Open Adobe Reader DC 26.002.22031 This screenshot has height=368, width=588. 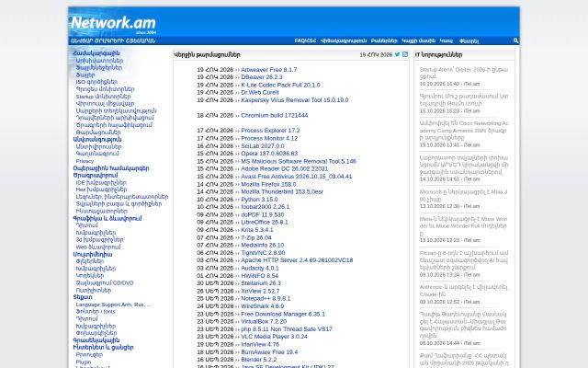[284, 168]
